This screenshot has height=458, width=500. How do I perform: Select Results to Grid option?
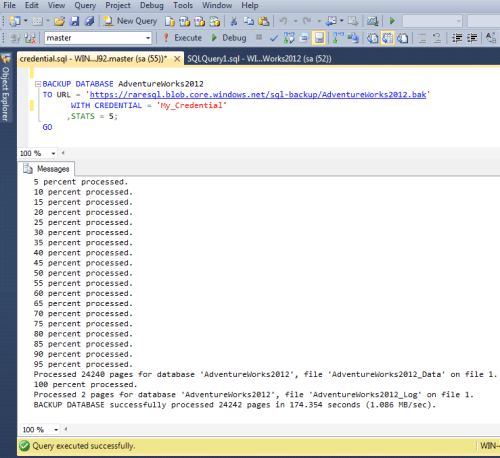click(x=387, y=38)
